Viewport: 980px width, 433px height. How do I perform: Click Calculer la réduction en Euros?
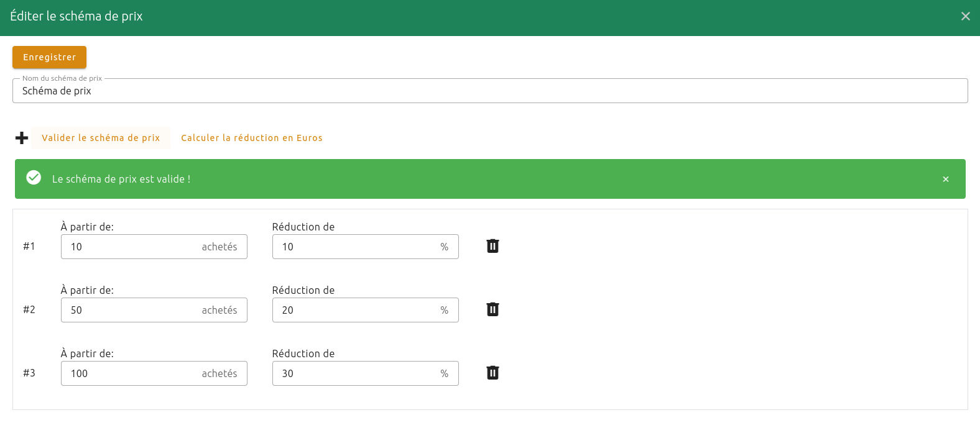click(252, 138)
